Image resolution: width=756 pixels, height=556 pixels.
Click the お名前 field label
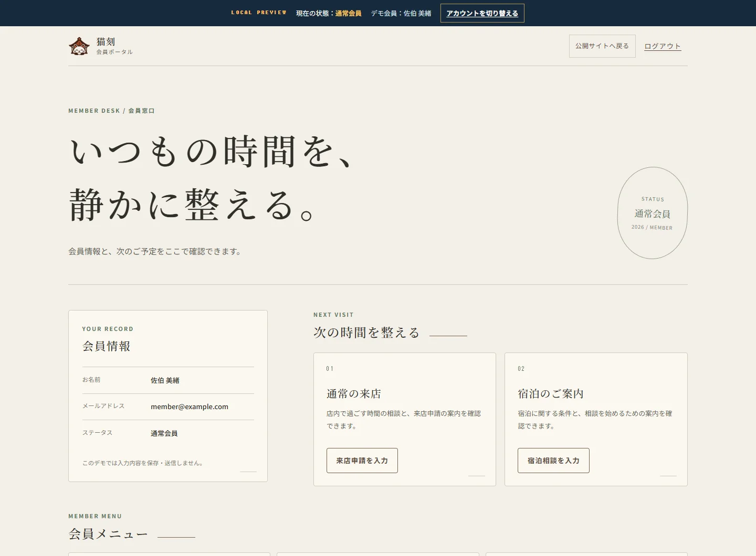point(91,380)
